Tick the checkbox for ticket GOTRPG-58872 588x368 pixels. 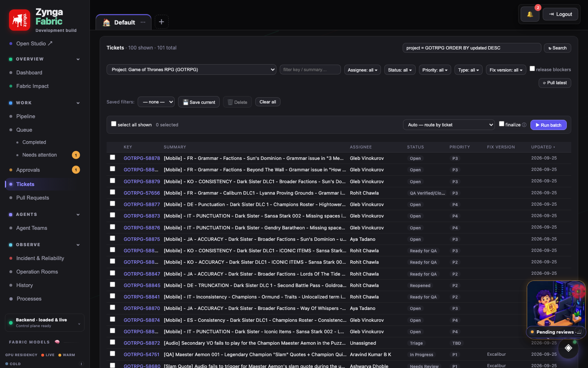click(x=112, y=342)
